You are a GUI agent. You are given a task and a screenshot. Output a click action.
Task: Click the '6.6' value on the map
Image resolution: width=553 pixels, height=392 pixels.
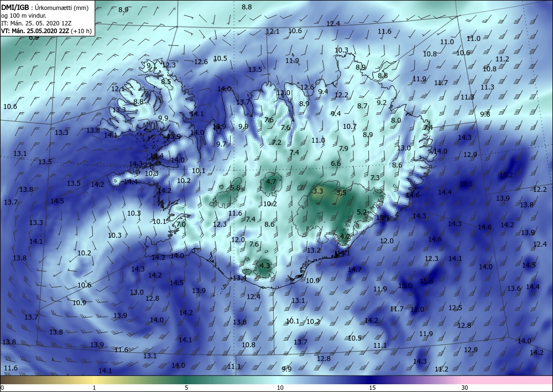[336, 163]
